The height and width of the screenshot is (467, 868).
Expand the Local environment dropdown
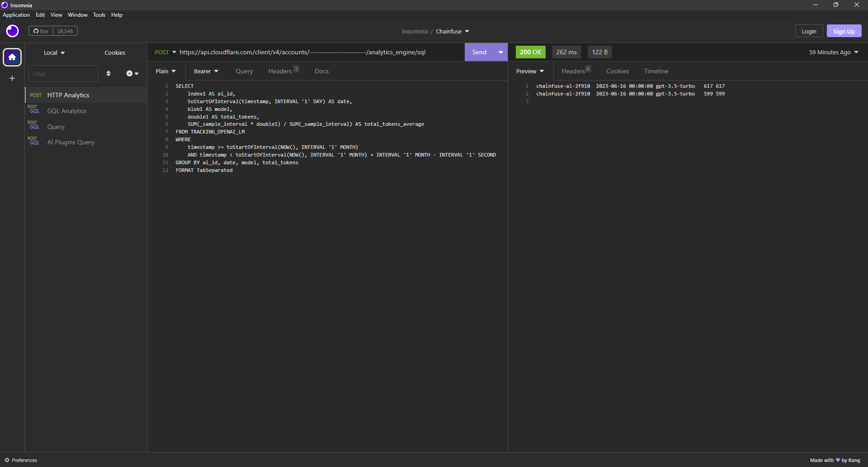click(x=54, y=52)
